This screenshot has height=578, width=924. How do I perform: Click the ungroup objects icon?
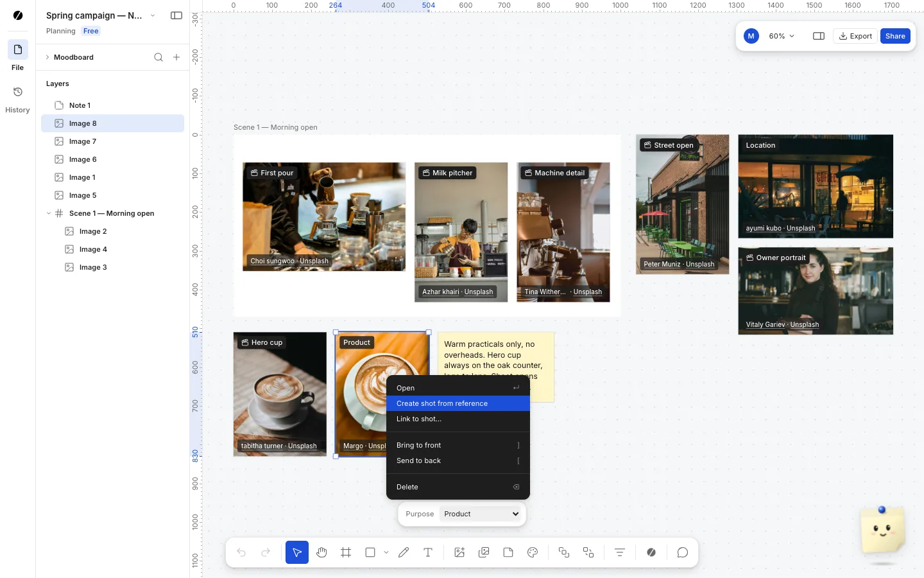pos(588,552)
